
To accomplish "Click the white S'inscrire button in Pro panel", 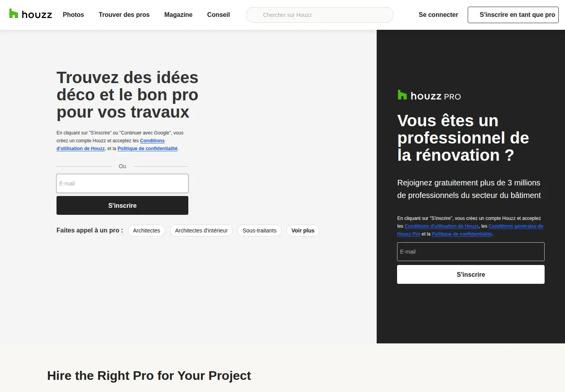I will (x=471, y=274).
